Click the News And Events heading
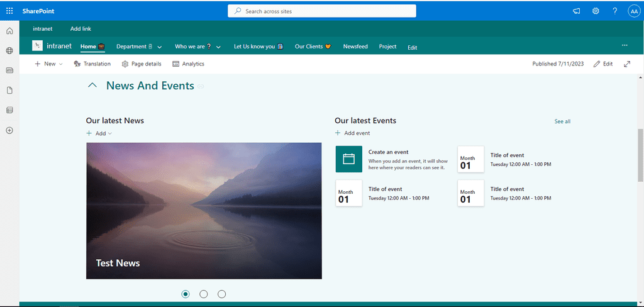 150,86
